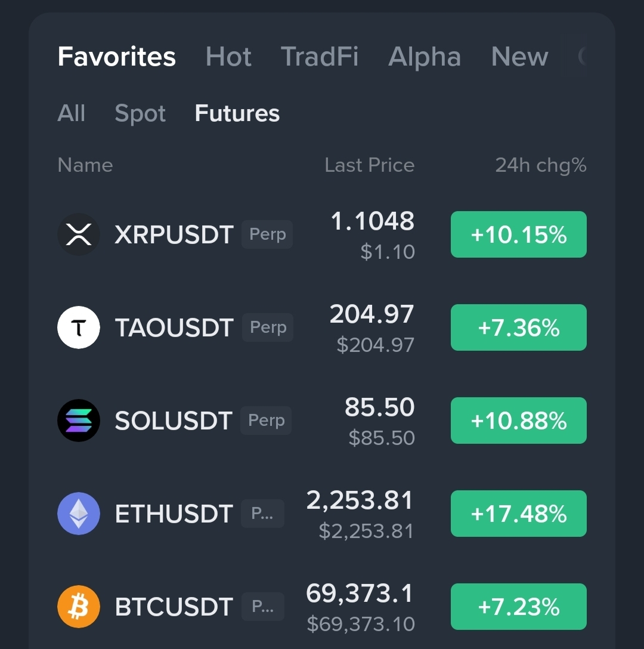Screen dimensions: 644x649
Task: Select the All filter
Action: 71,113
